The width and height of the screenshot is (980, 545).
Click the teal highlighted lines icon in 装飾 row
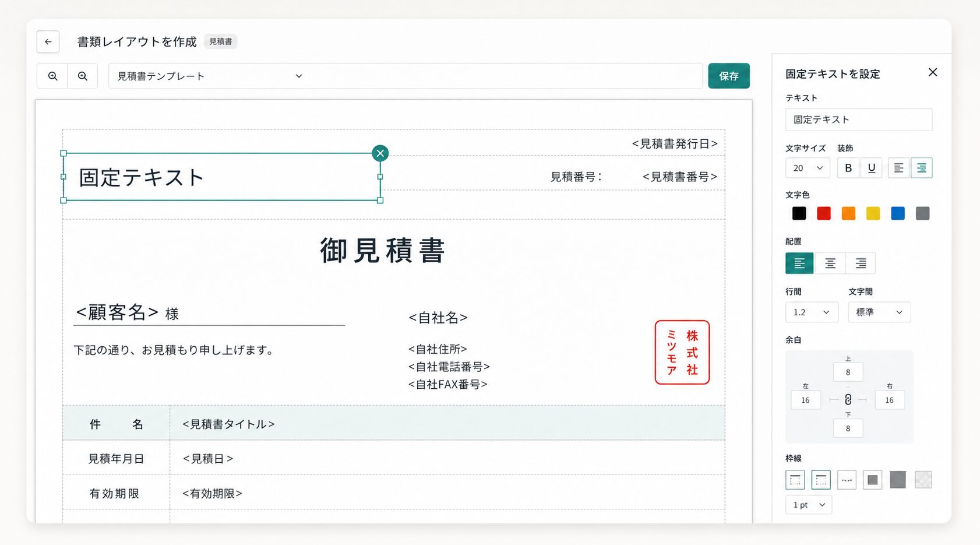coord(922,168)
